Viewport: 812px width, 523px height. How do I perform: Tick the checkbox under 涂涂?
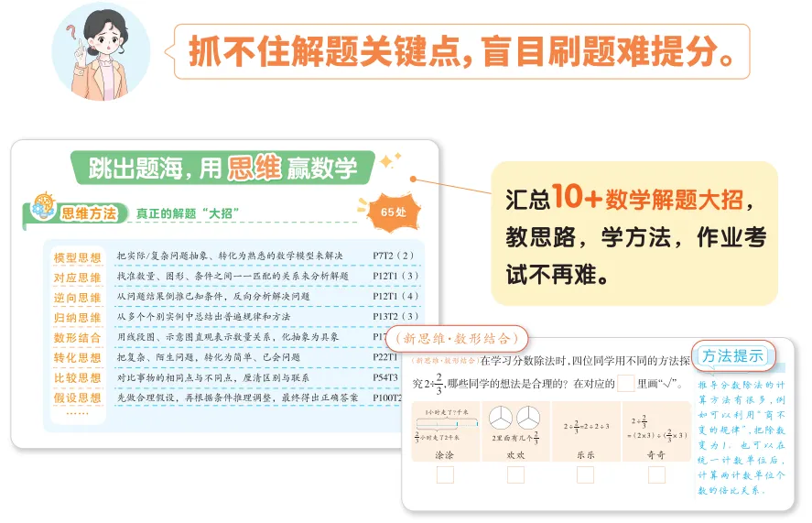445,474
